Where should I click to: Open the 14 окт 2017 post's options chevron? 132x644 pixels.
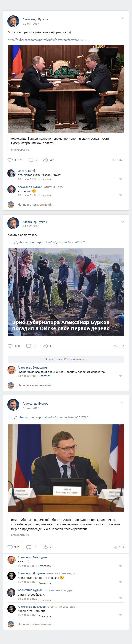pyautogui.click(x=122, y=222)
